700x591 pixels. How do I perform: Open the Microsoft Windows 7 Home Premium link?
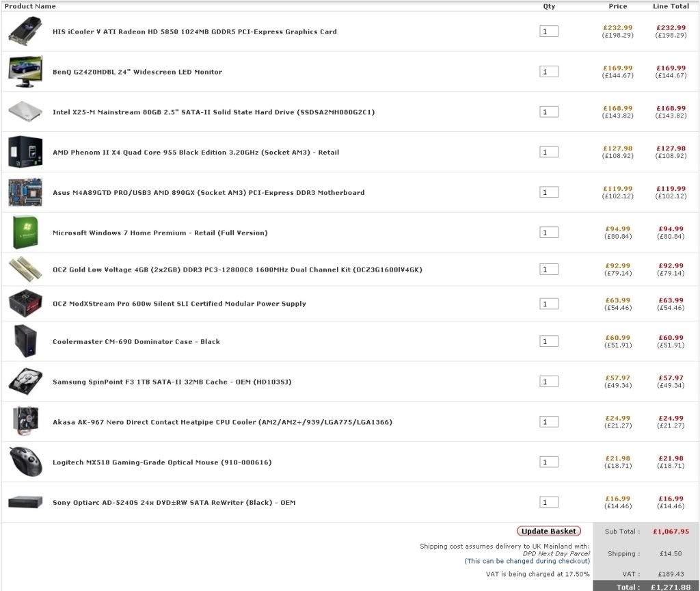[160, 233]
